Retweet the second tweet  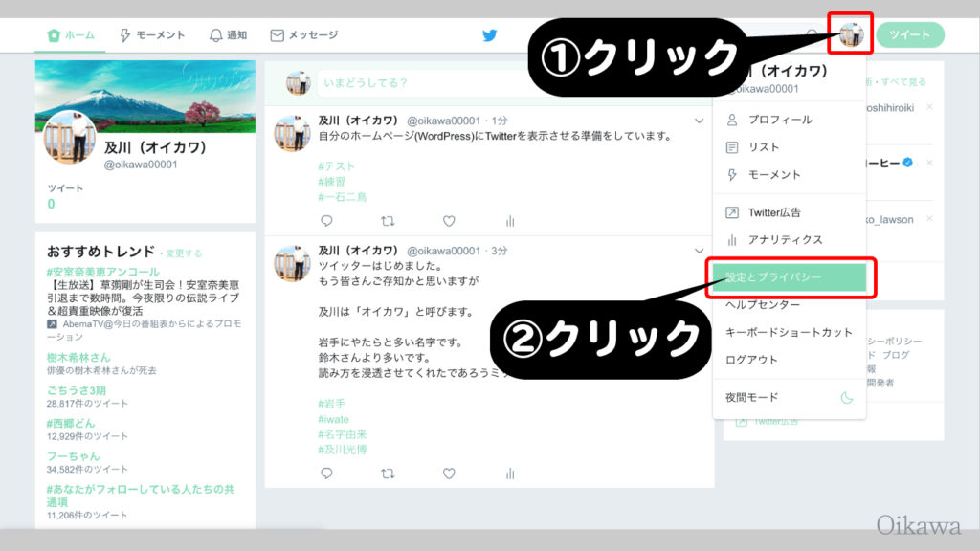388,474
